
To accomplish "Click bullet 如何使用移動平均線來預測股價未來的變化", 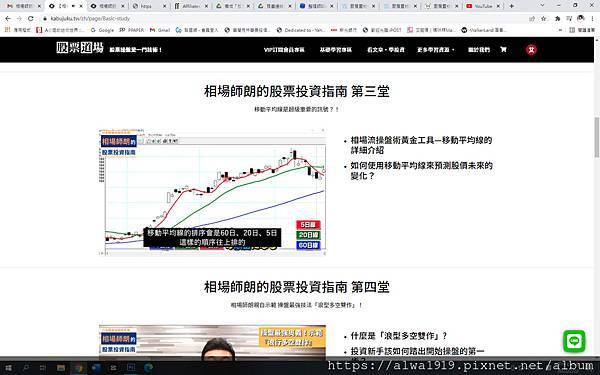I will click(x=421, y=171).
